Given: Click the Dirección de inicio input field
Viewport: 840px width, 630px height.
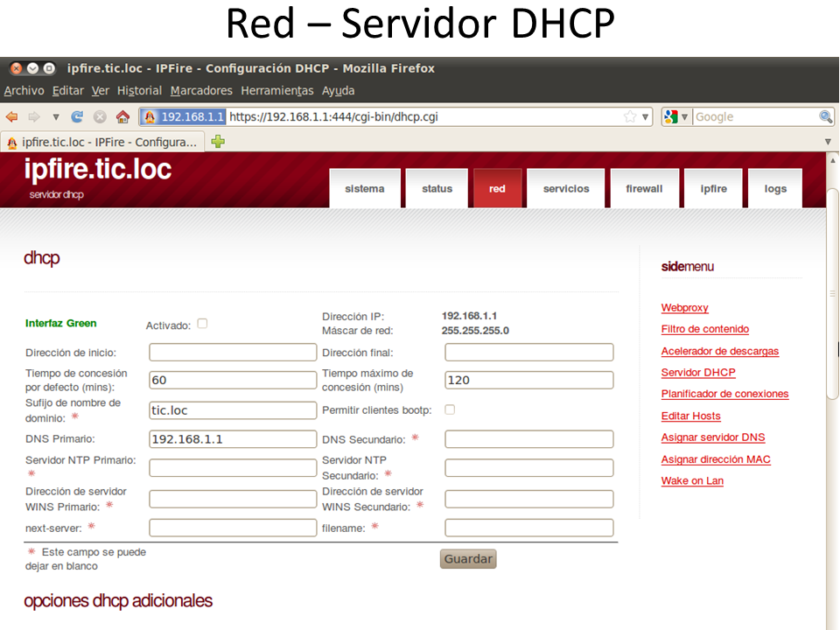Looking at the screenshot, I should coord(232,353).
